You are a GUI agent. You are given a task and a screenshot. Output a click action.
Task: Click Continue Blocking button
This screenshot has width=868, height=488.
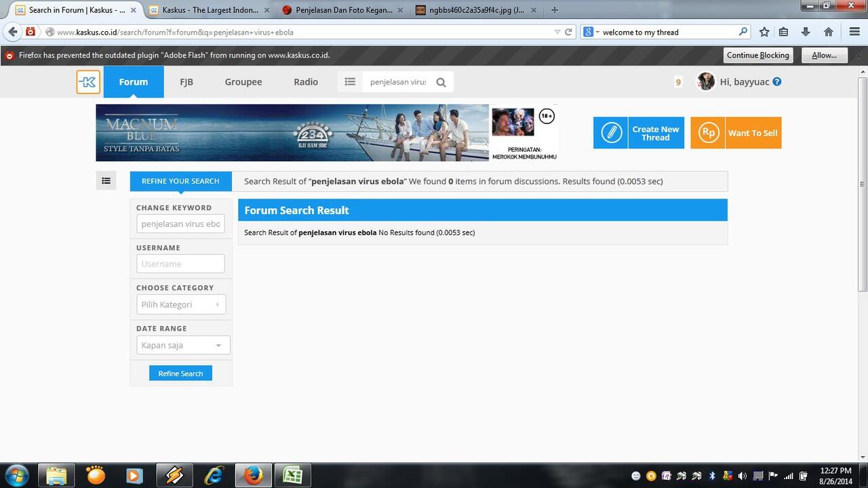pyautogui.click(x=758, y=56)
